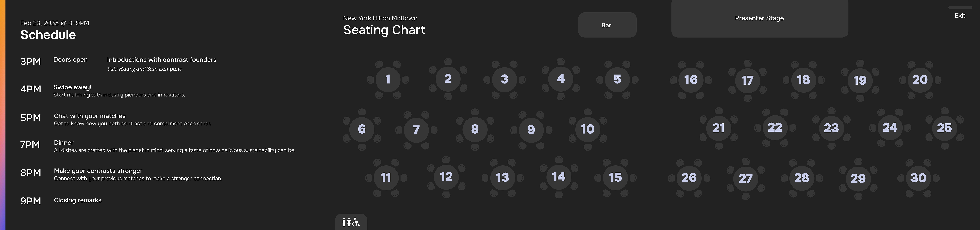Choose table 25 at far right

pos(944,128)
